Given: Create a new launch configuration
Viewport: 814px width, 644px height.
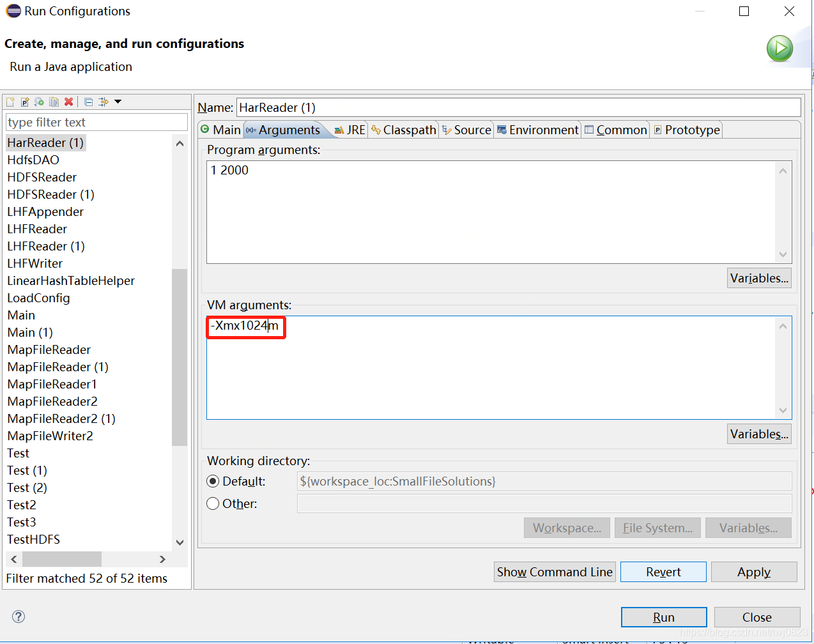Looking at the screenshot, I should coord(10,102).
